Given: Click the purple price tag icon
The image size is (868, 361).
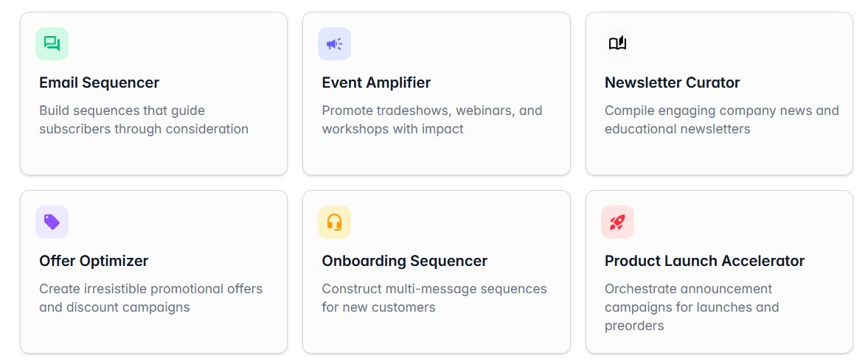Looking at the screenshot, I should coord(52,222).
